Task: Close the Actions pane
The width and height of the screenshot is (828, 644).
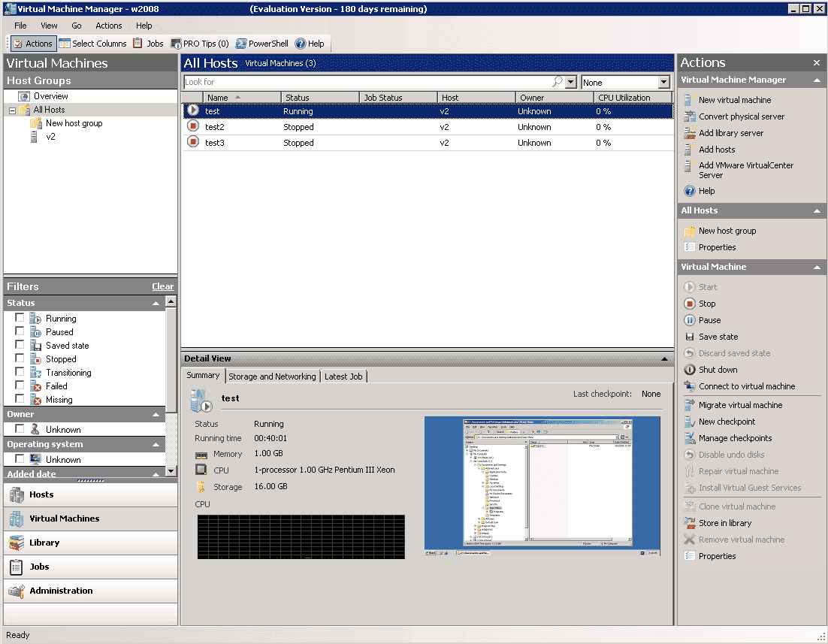Action: [817, 63]
